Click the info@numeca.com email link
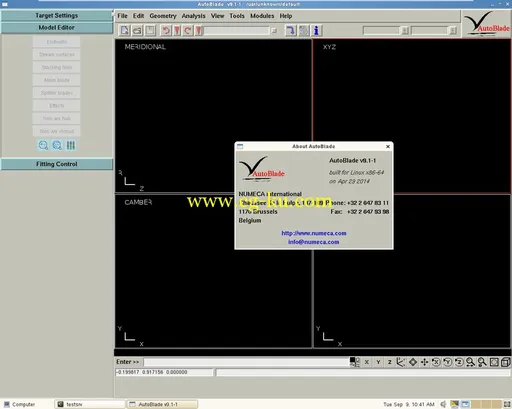Viewport: 512px width, 409px height. point(314,242)
